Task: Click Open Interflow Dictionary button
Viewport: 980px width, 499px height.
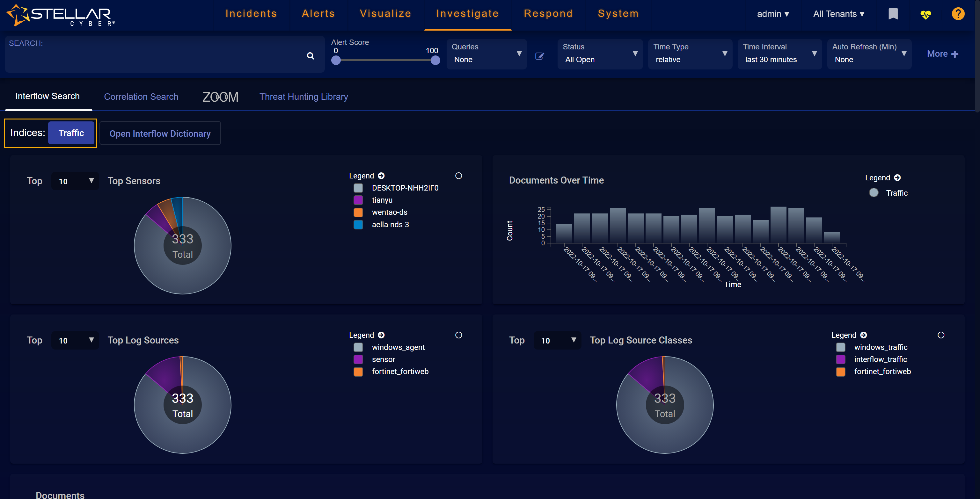Action: click(160, 134)
